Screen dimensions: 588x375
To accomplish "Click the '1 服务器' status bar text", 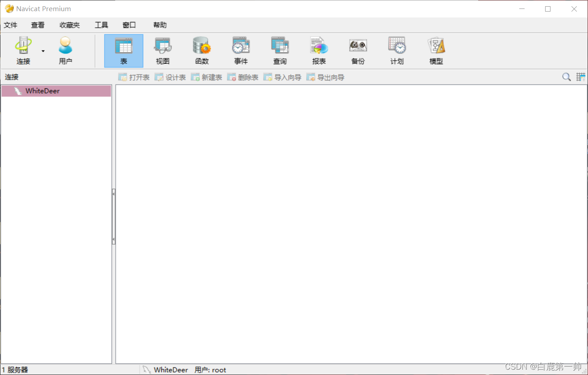I will (x=15, y=370).
